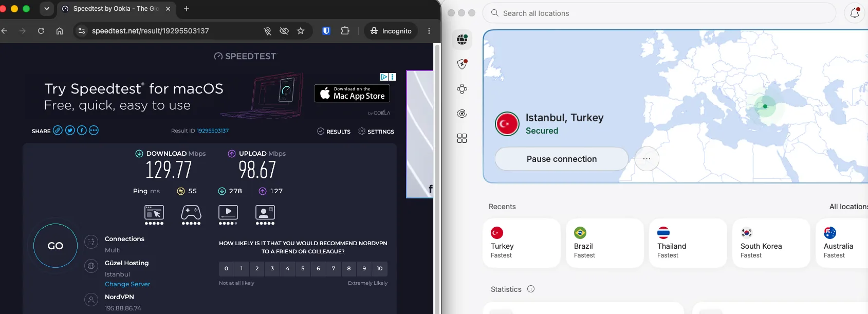Image resolution: width=868 pixels, height=314 pixels.
Task: Connect to Australia Fastest recent
Action: tap(842, 243)
